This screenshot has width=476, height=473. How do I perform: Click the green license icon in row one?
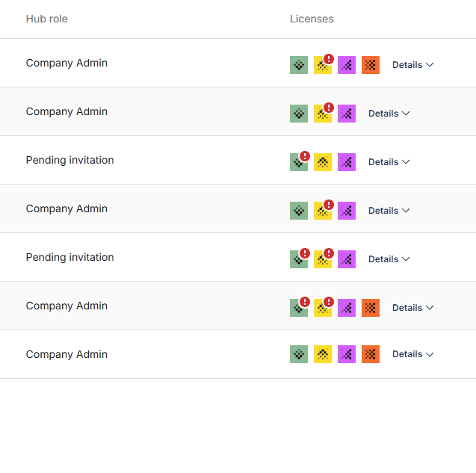click(x=299, y=65)
